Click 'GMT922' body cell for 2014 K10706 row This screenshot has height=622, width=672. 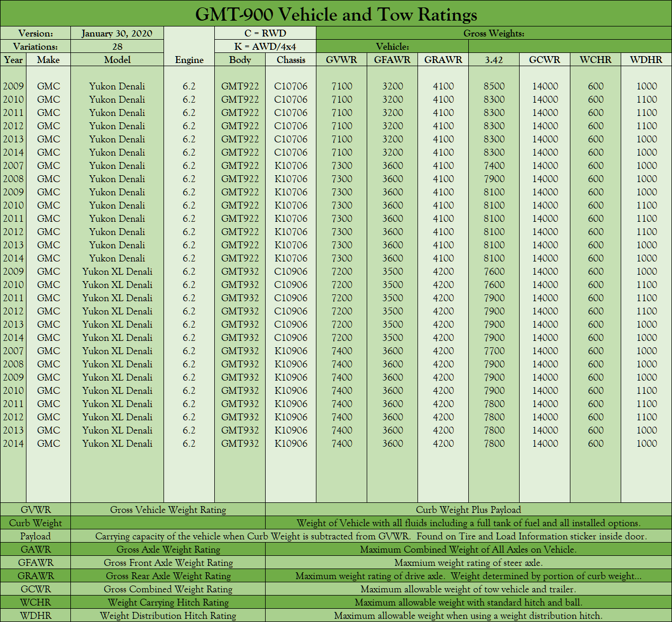240,258
